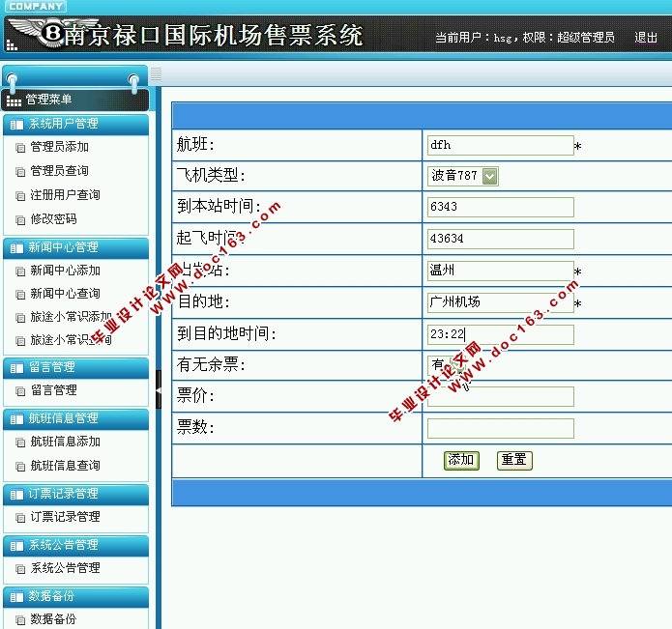
Task: Click the icon beside 系统用户管理 header
Action: (x=16, y=125)
